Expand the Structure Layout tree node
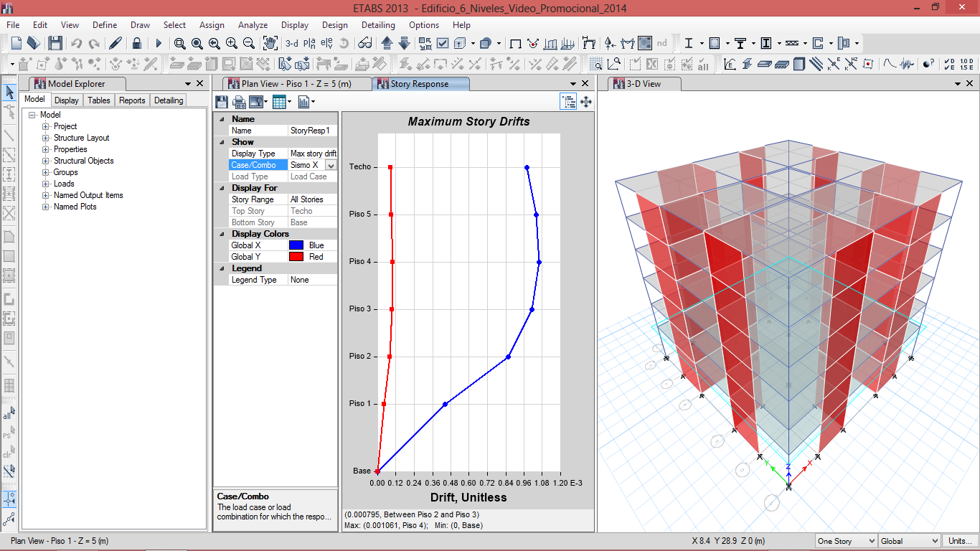 pos(46,138)
